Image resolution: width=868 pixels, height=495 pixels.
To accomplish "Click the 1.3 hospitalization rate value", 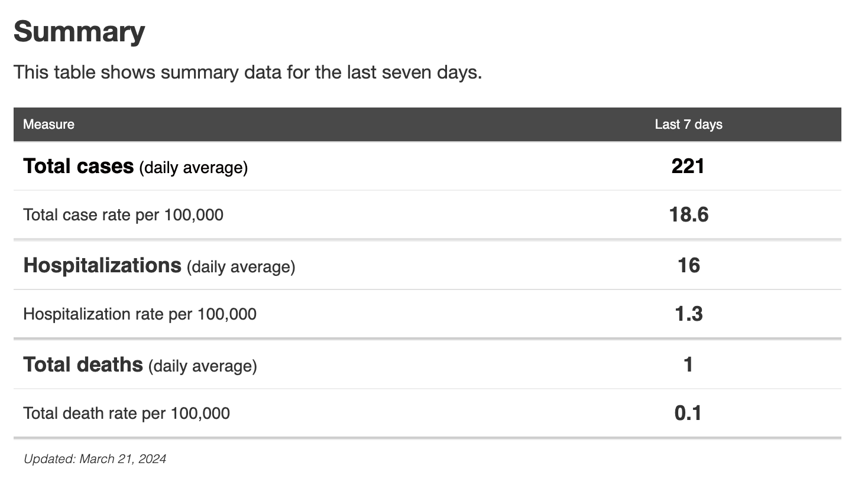I will (688, 314).
